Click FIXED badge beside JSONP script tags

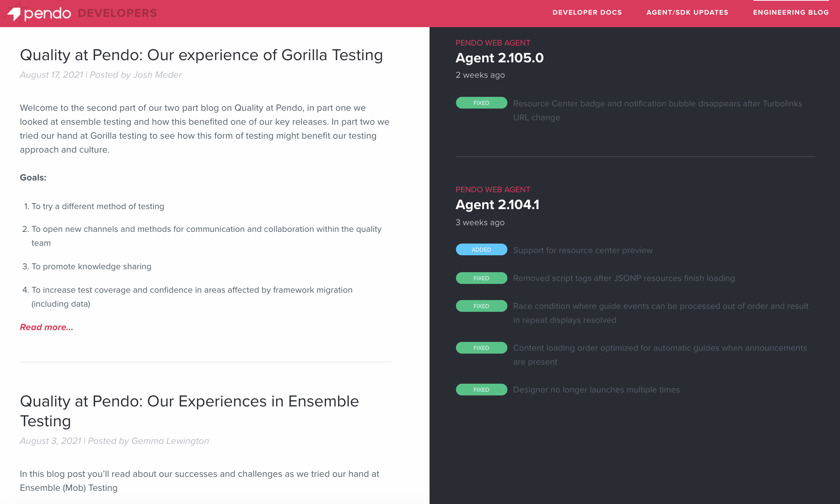tap(481, 278)
